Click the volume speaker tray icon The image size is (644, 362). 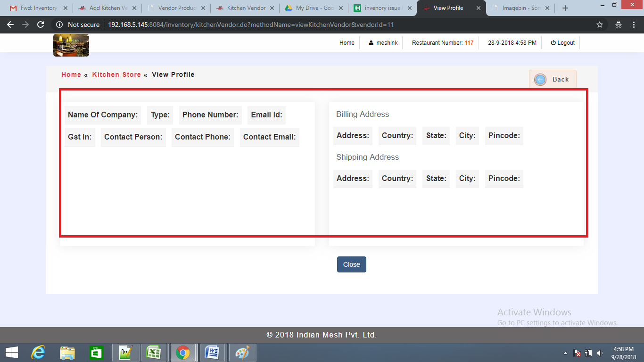tap(600, 353)
